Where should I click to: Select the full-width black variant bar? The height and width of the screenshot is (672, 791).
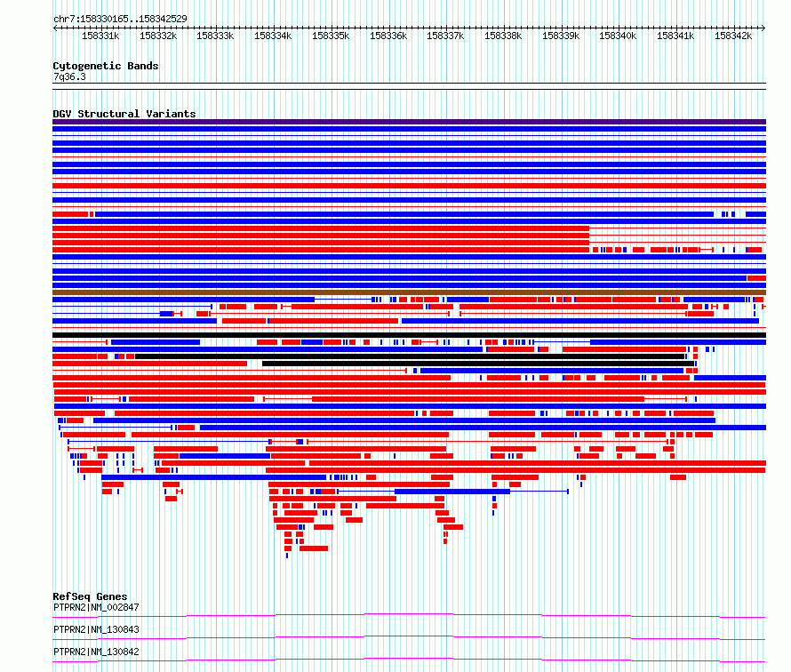tap(409, 335)
